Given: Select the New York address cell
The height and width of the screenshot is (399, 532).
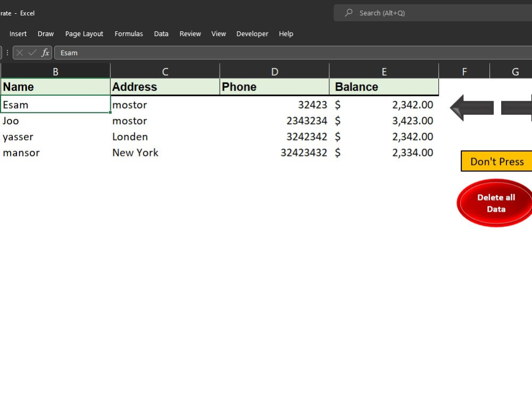Looking at the screenshot, I should pos(165,153).
